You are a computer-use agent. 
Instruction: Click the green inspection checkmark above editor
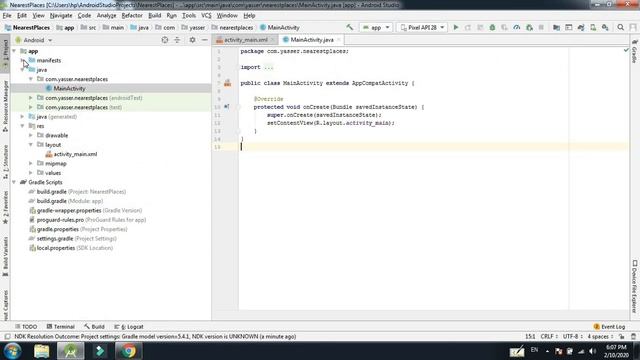pos(626,50)
